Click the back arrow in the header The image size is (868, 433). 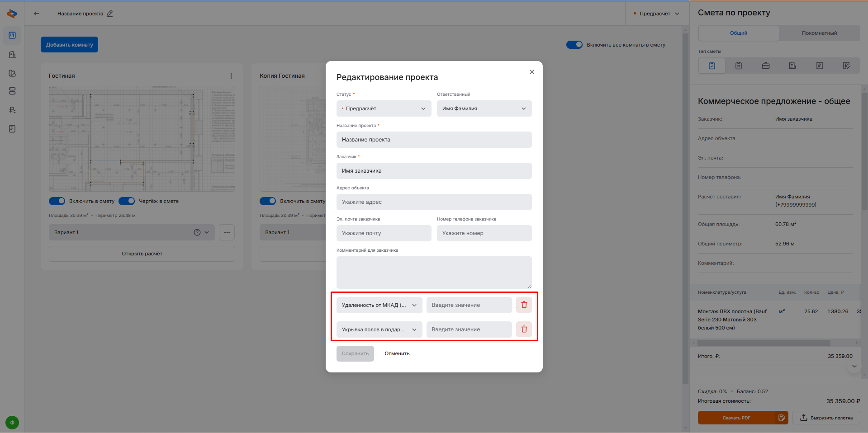(x=37, y=14)
